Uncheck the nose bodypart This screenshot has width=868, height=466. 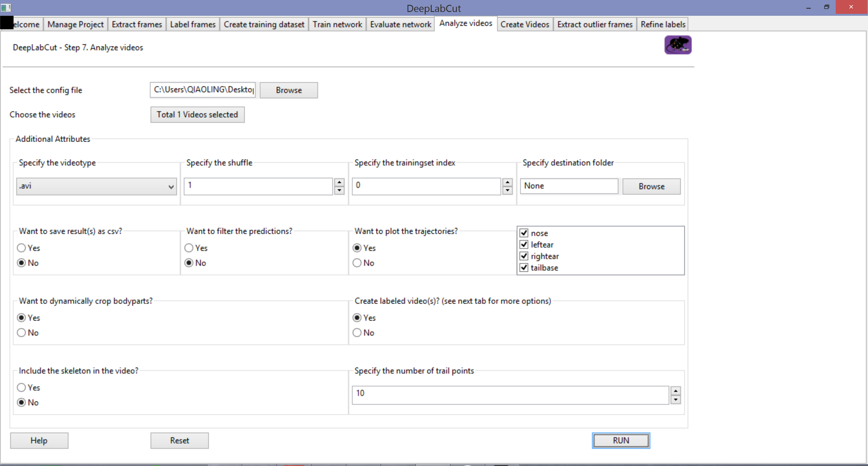click(524, 233)
